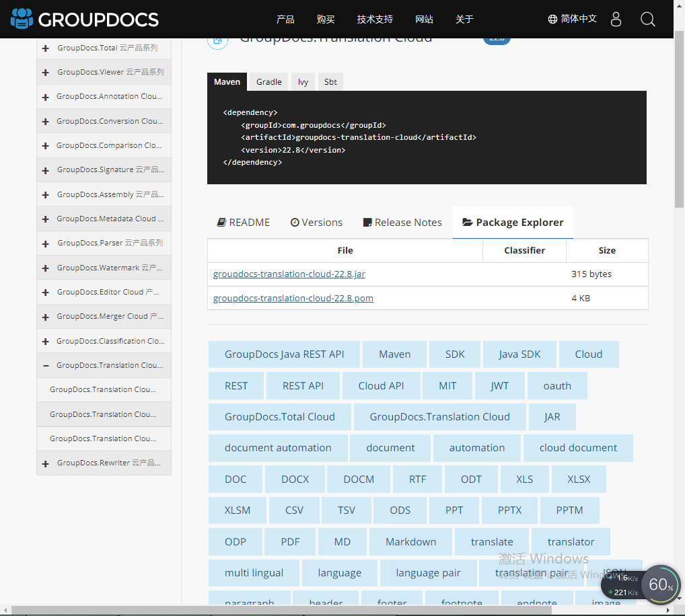The image size is (685, 616).
Task: Click the CSV tag
Action: [x=294, y=510]
